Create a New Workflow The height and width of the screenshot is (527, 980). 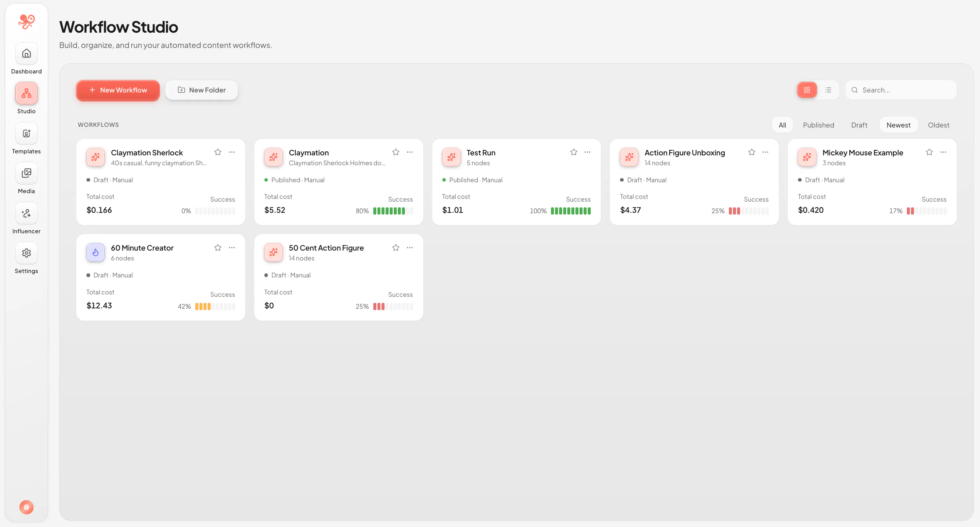118,90
